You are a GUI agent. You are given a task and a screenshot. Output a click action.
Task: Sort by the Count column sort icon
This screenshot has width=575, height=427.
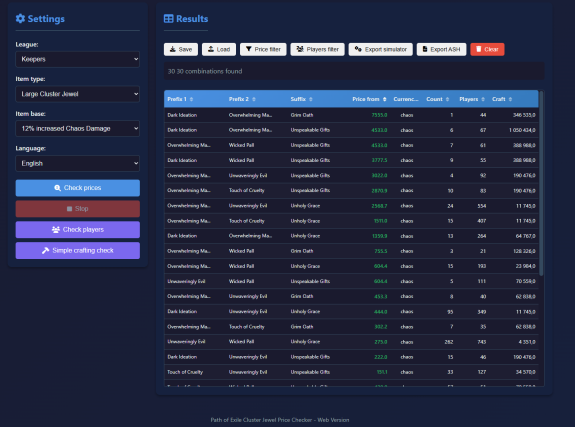pyautogui.click(x=447, y=99)
